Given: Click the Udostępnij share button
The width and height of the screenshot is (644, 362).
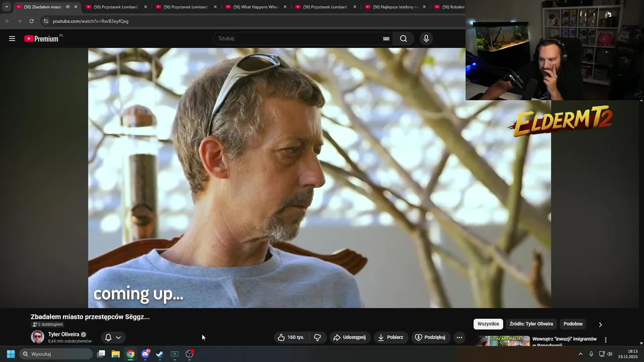Looking at the screenshot, I should (x=350, y=337).
